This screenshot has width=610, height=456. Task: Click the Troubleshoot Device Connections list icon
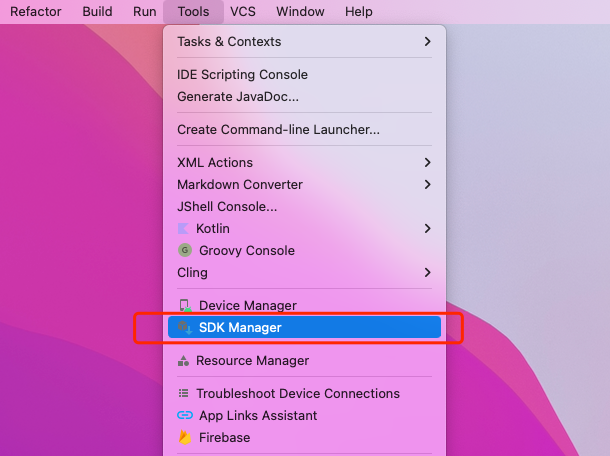(x=184, y=393)
